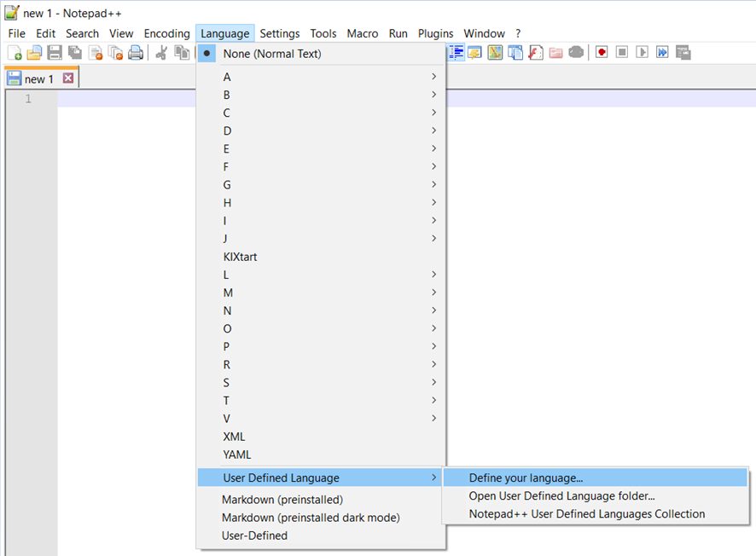Click the Stop Recording macro icon

coord(622,52)
